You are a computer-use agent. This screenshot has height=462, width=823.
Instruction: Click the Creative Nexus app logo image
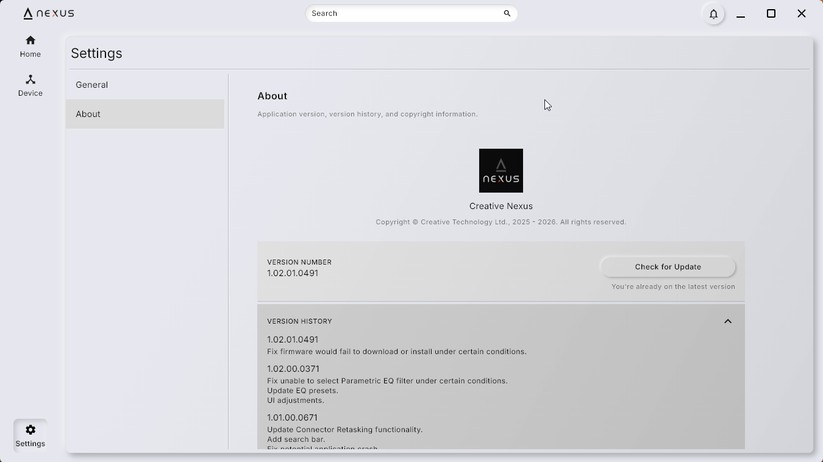501,171
